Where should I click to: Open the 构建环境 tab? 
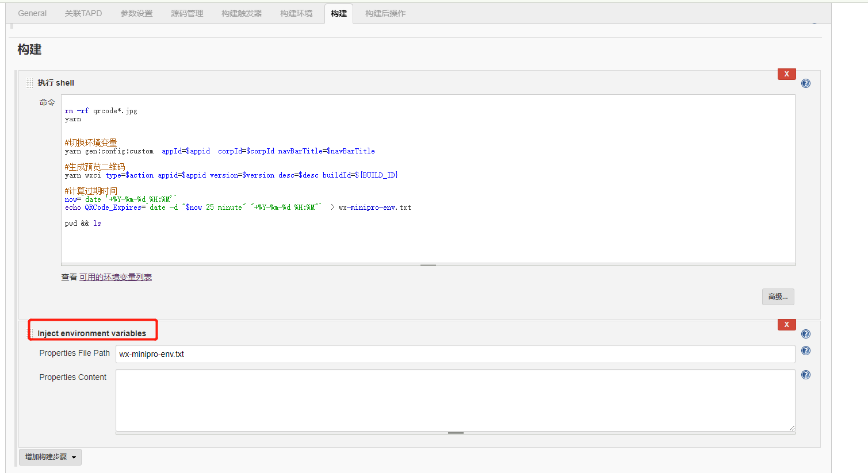tap(296, 13)
